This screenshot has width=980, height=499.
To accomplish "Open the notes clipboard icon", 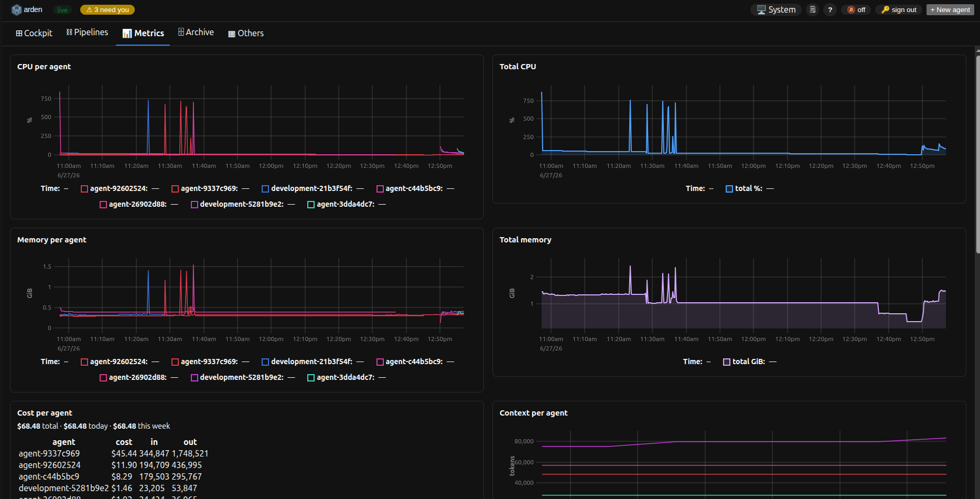I will click(812, 9).
